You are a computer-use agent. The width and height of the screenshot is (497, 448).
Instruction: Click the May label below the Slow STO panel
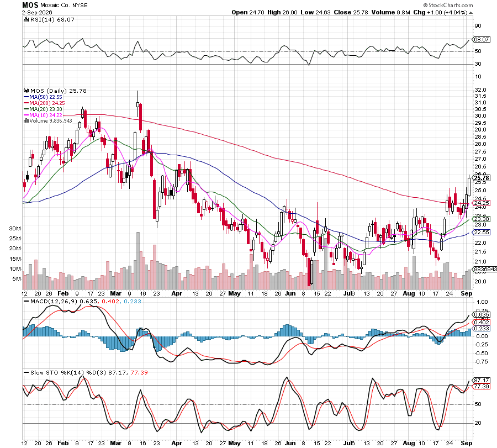(x=234, y=443)
